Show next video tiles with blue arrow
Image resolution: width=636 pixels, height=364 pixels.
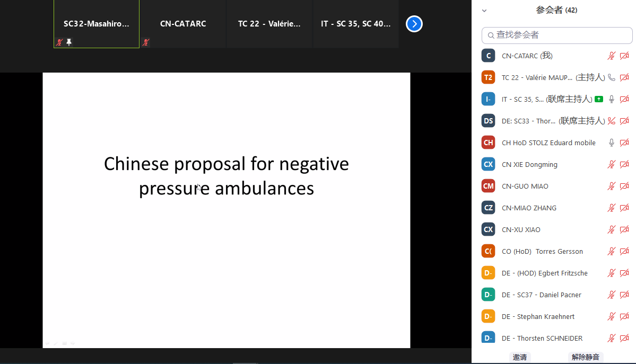click(x=414, y=24)
